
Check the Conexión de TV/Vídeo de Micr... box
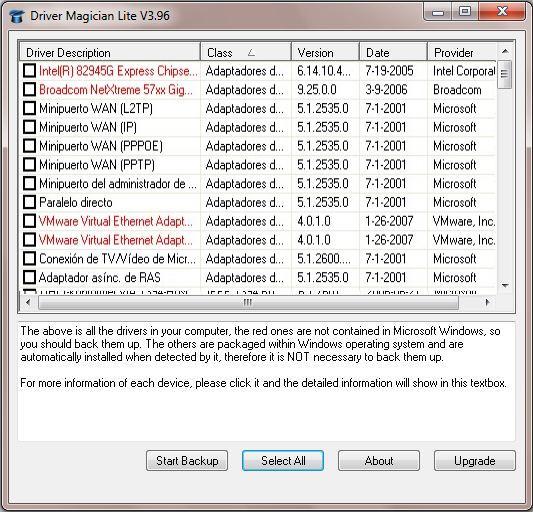[30, 259]
